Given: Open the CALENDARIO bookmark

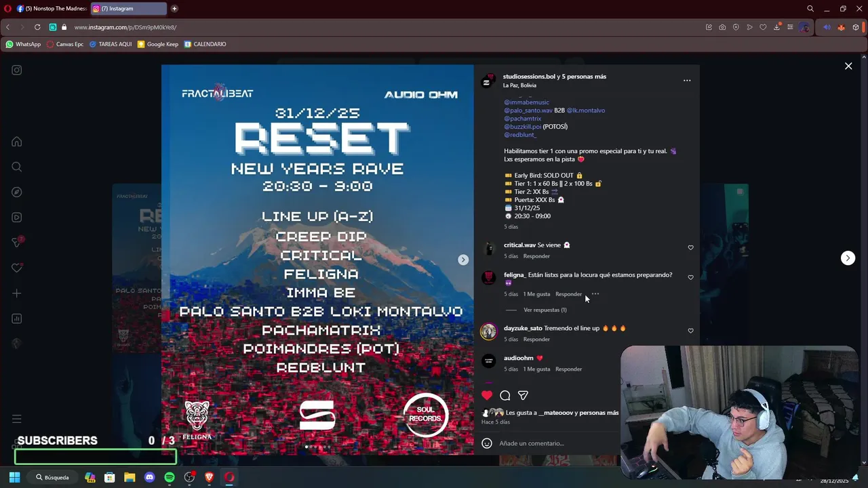Looking at the screenshot, I should [205, 44].
